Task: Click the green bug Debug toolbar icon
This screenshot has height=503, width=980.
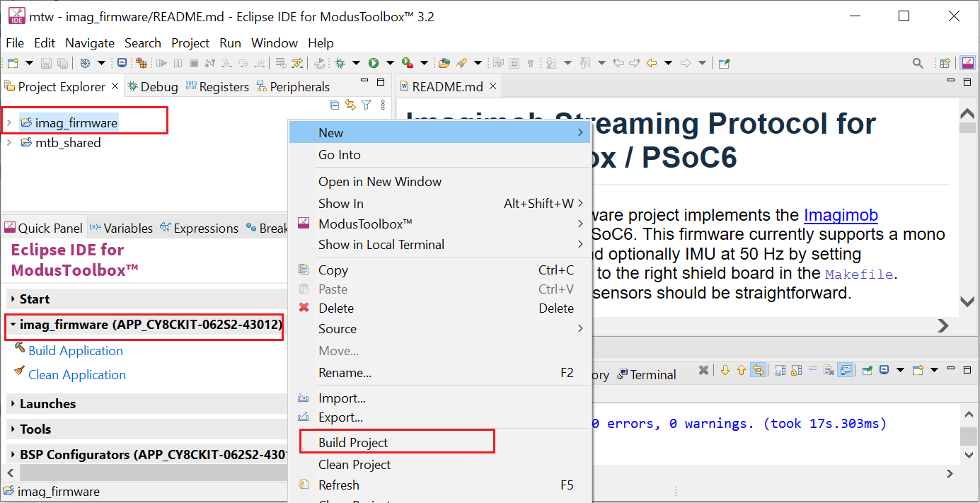Action: [340, 63]
